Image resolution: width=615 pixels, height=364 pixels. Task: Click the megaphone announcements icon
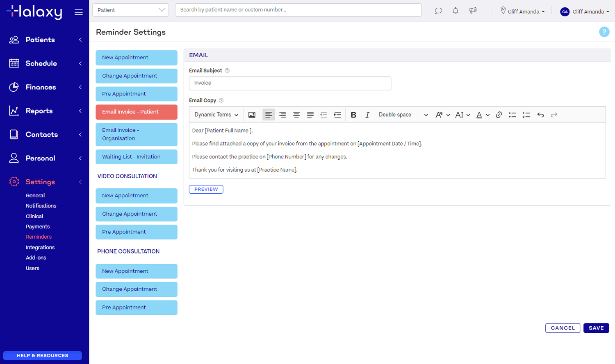(x=472, y=11)
